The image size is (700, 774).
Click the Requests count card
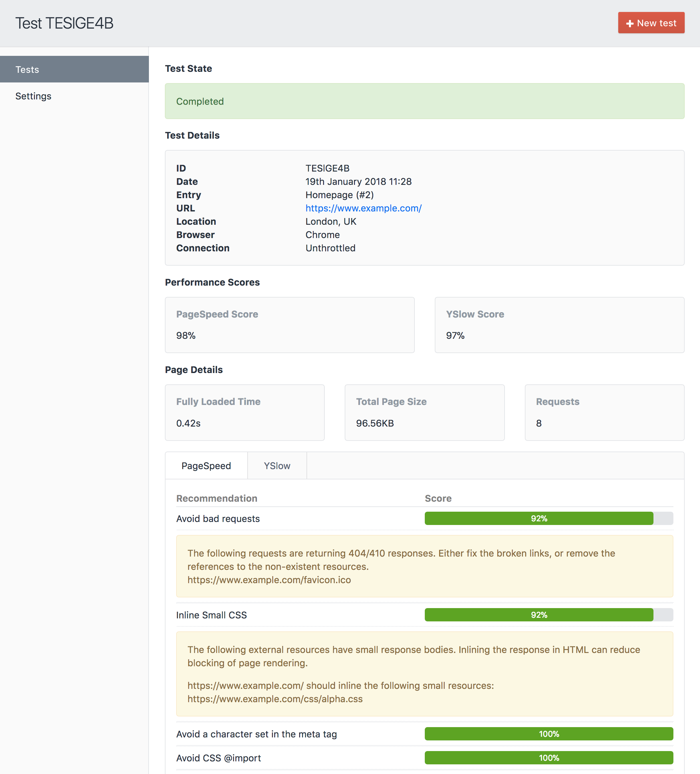(604, 412)
